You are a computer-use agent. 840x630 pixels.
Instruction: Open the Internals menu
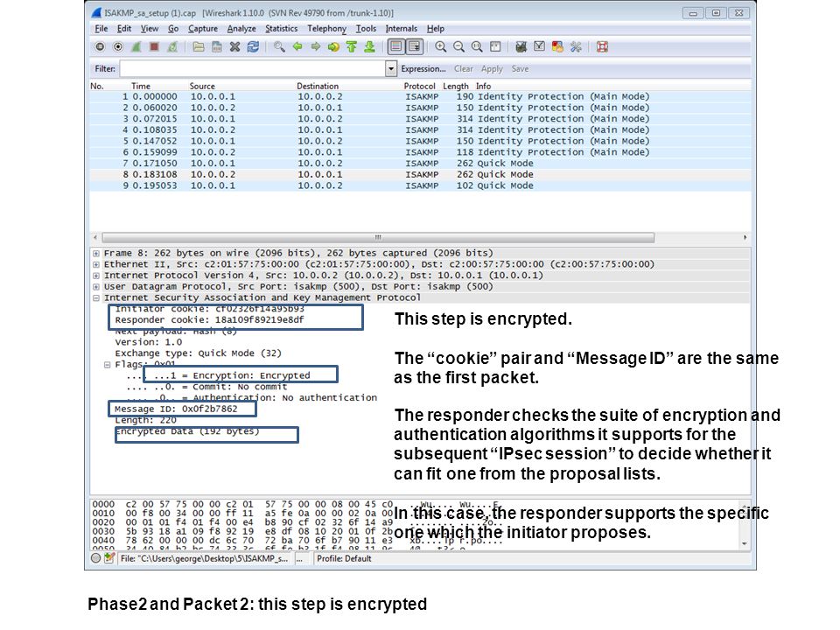point(402,28)
